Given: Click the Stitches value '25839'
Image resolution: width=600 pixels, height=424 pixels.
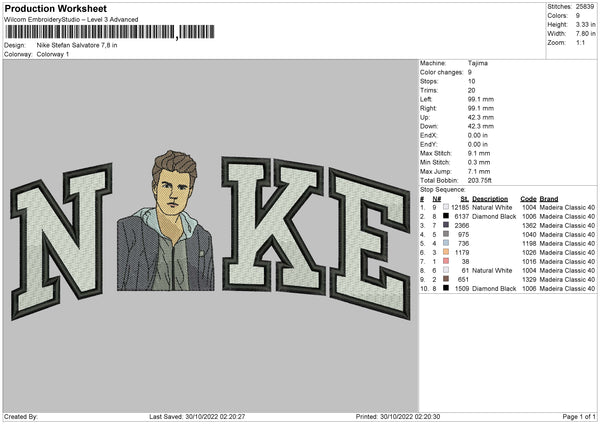Looking at the screenshot, I should pos(585,7).
